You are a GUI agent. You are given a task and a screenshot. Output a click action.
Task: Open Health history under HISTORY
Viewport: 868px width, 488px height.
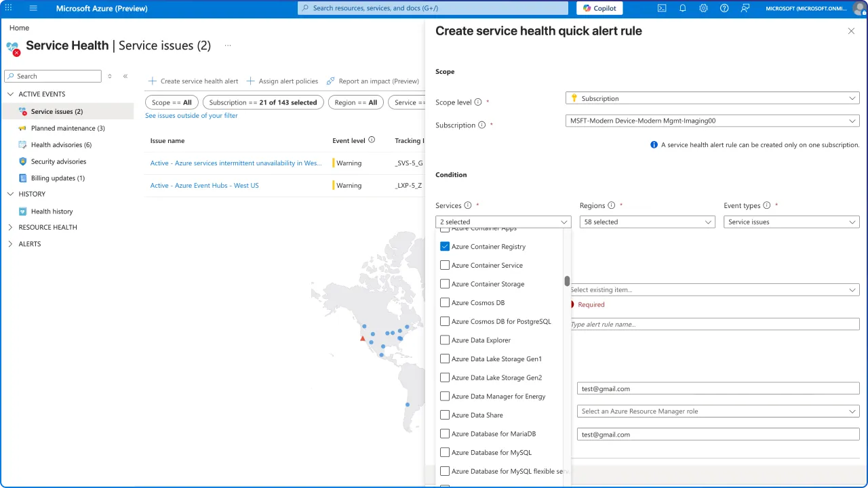coord(52,211)
